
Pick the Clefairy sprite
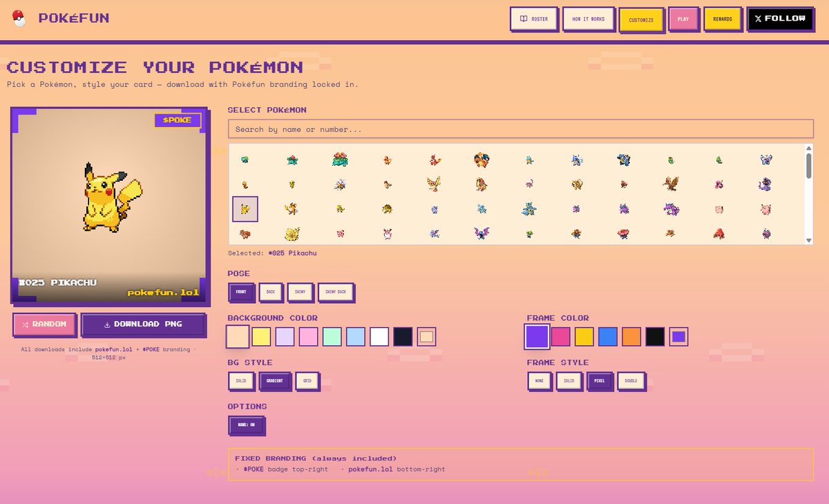tap(718, 209)
